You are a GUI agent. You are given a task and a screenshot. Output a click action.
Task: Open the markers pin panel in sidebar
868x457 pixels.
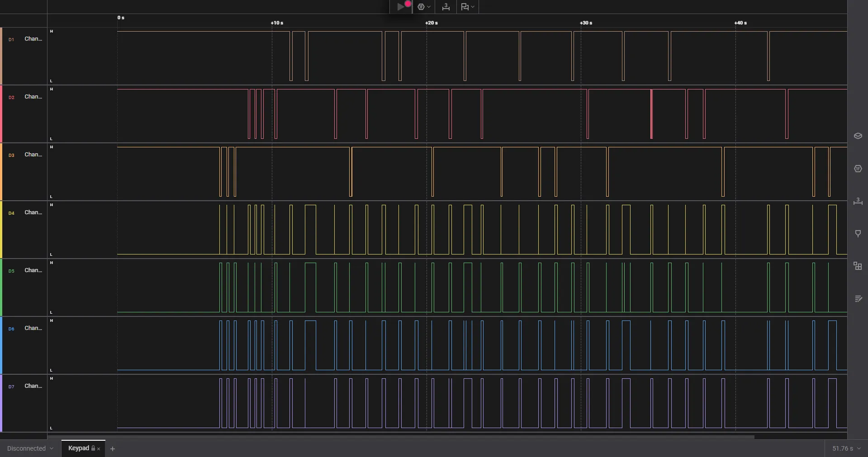tap(858, 234)
